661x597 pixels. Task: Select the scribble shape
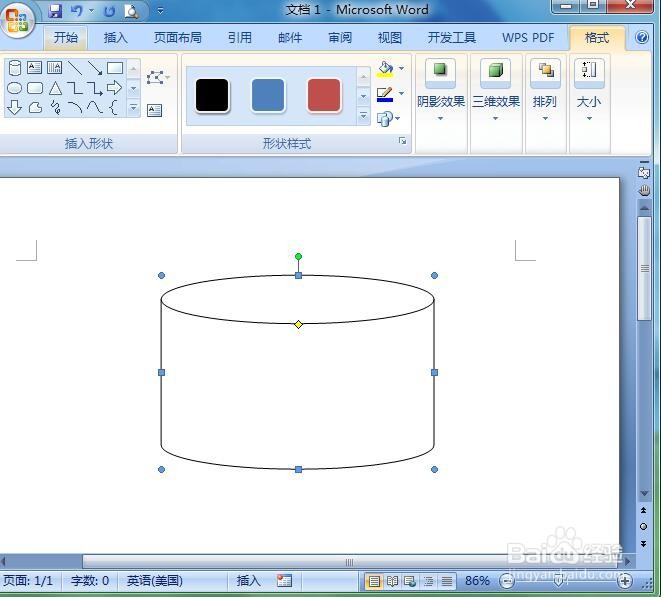[55, 108]
